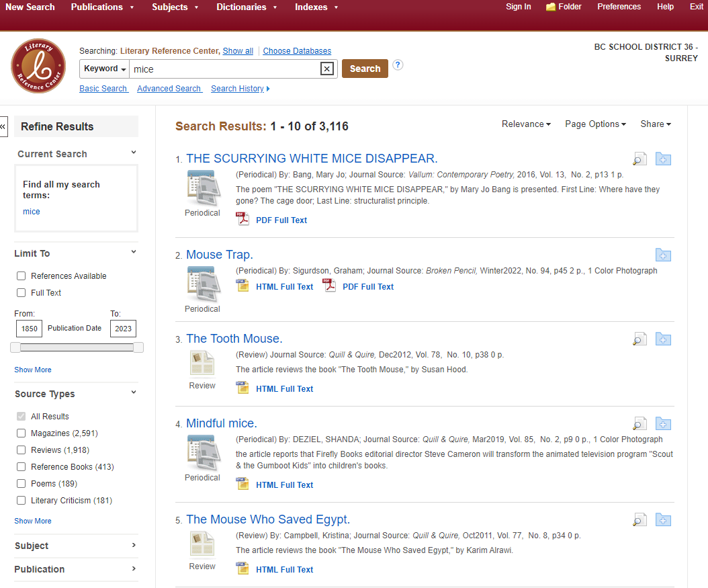Open Choose Databases link

(x=297, y=51)
